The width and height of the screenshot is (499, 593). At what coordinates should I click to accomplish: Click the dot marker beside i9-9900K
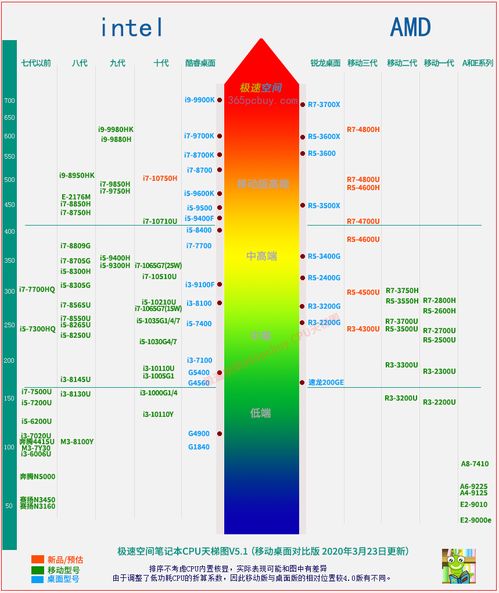pyautogui.click(x=219, y=100)
